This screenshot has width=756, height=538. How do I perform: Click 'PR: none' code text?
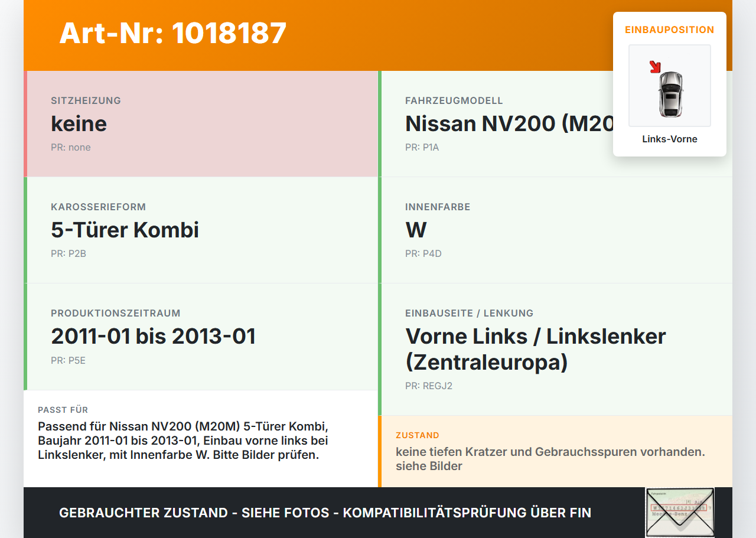click(71, 148)
